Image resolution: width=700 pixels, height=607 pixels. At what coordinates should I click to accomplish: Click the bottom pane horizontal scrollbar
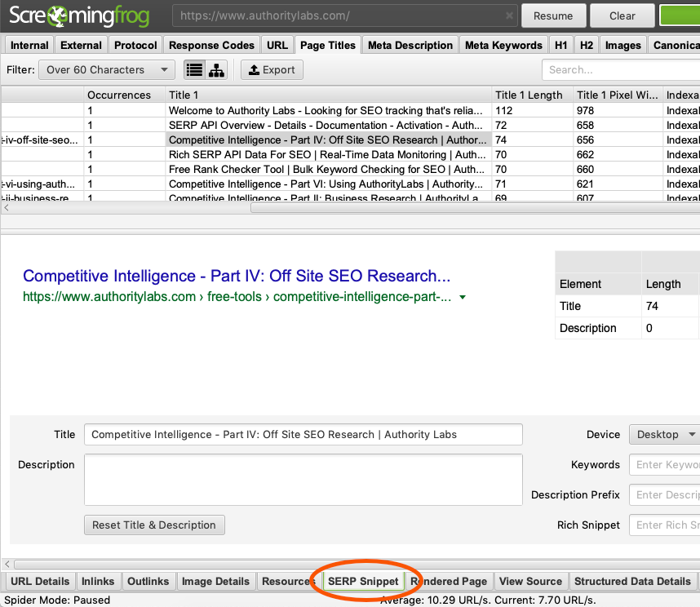357,564
